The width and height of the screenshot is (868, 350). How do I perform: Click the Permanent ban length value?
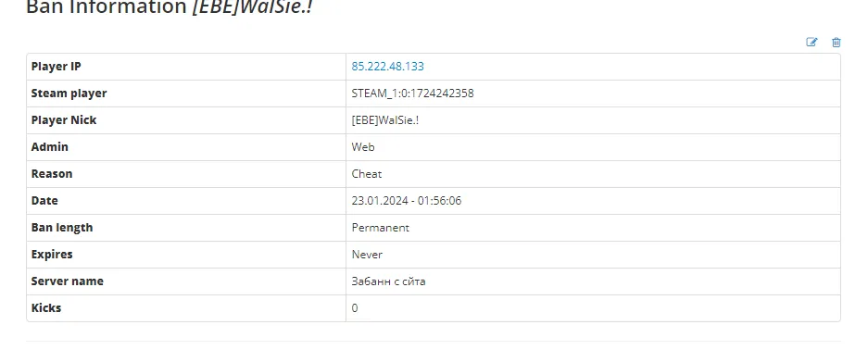381,227
